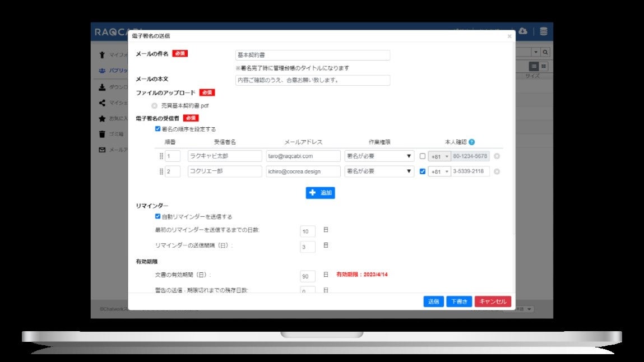Image resolution: width=644 pixels, height=362 pixels.
Task: Click the メールの本文 body field
Action: pyautogui.click(x=313, y=80)
